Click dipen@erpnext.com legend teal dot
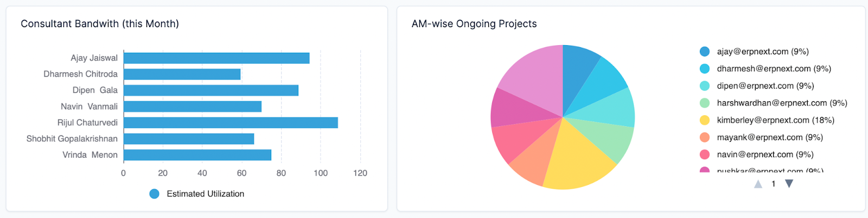 pyautogui.click(x=705, y=86)
